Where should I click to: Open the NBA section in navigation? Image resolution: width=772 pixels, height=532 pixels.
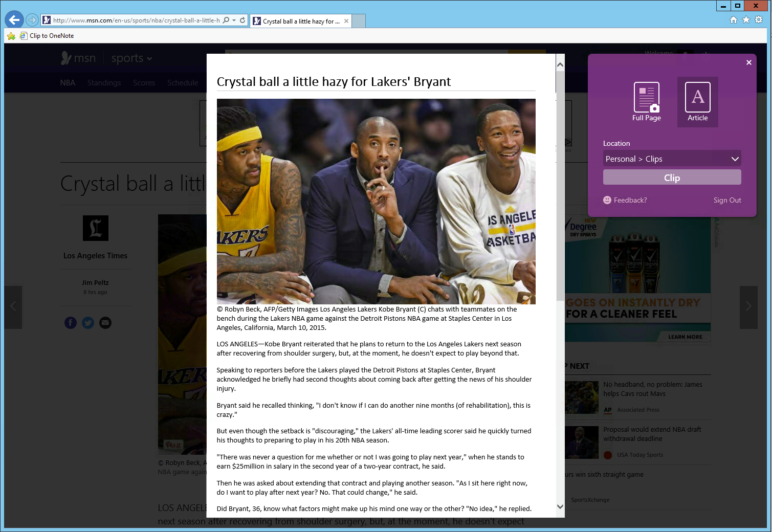click(x=67, y=82)
